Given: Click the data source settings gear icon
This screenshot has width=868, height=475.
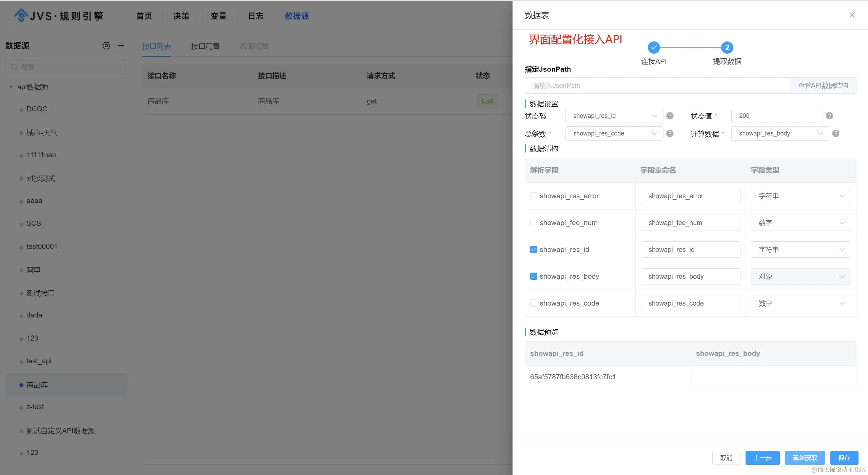Looking at the screenshot, I should [106, 46].
